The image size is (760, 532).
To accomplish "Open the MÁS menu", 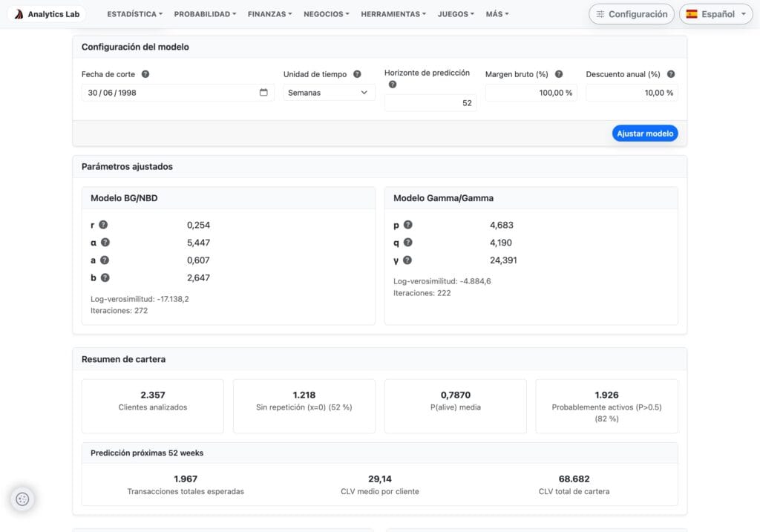I will [x=497, y=14].
